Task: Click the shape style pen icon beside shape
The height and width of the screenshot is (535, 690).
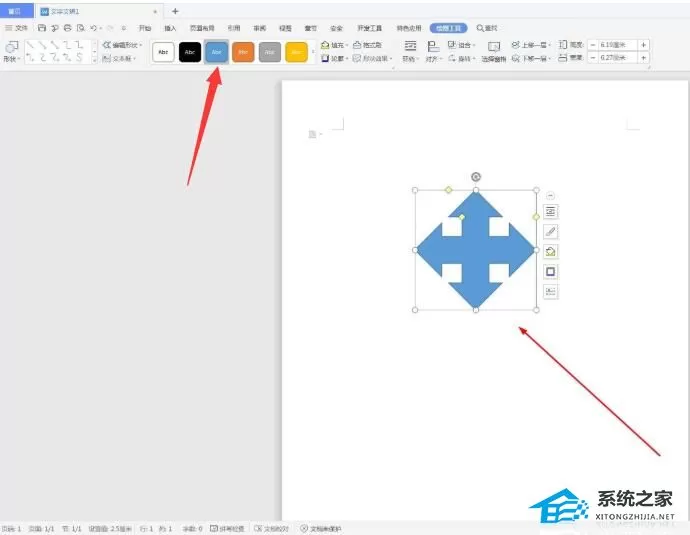Action: tap(551, 231)
